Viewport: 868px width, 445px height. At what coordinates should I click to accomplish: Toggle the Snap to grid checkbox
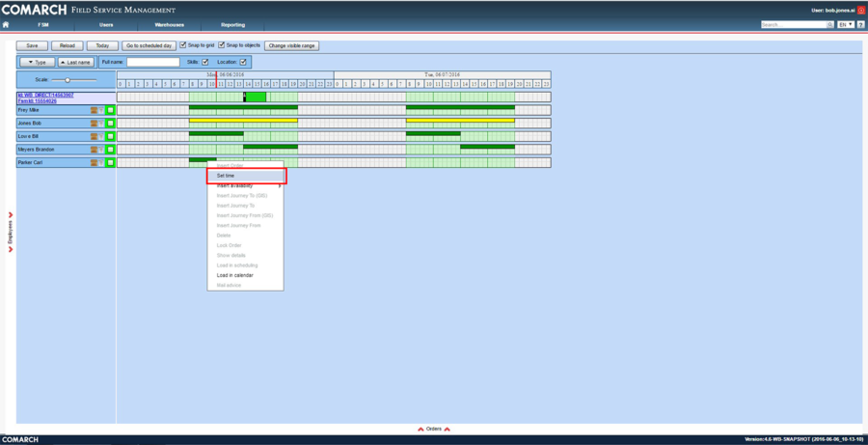coord(183,45)
